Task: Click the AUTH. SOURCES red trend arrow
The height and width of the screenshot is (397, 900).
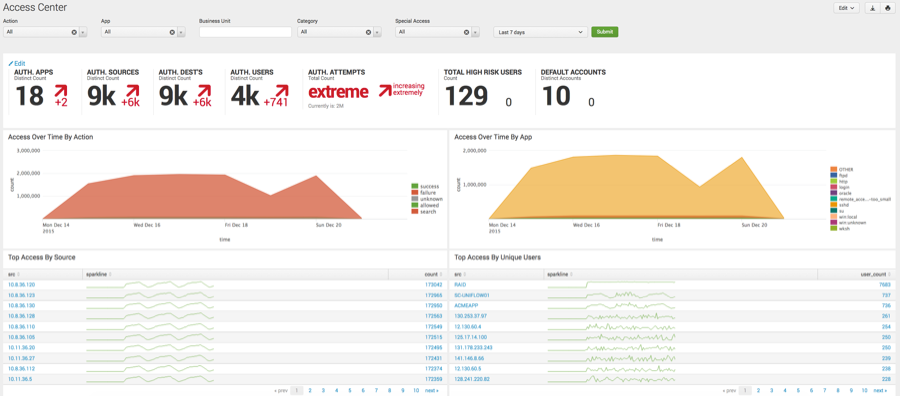Action: pos(132,90)
